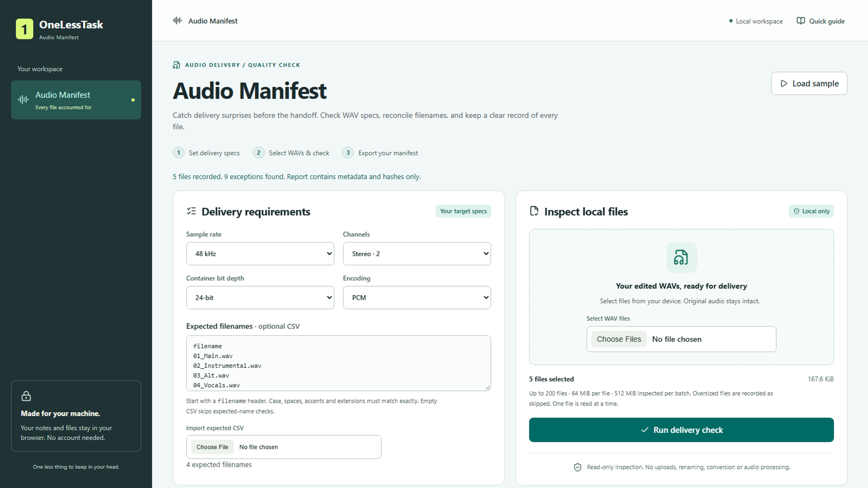Open the Encoding dropdown
This screenshot has width=868, height=488.
point(417,298)
